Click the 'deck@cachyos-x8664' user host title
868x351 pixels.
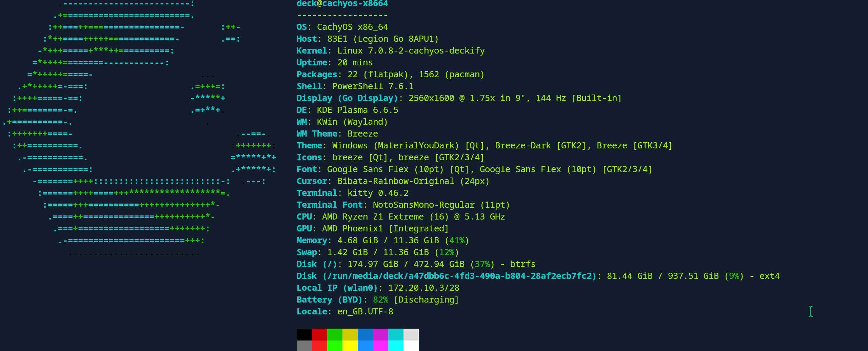(x=342, y=3)
